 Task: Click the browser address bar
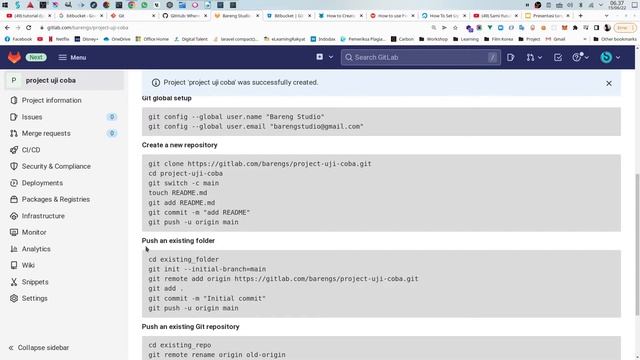tap(233, 28)
